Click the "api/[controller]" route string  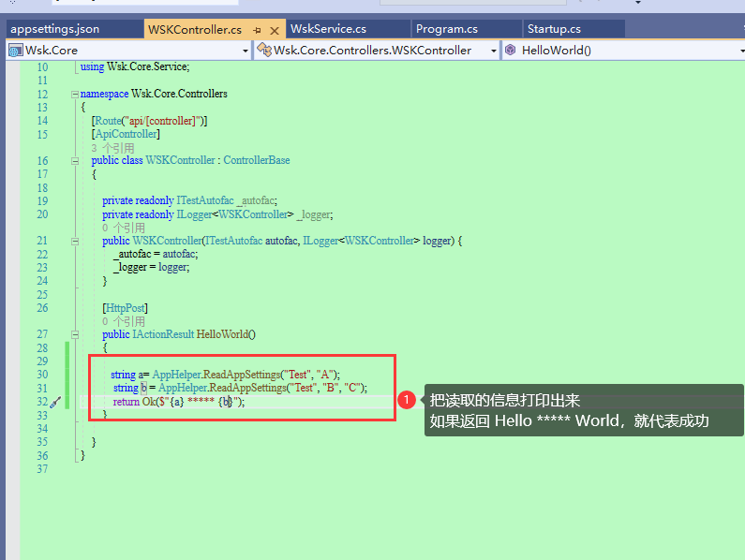point(162,121)
